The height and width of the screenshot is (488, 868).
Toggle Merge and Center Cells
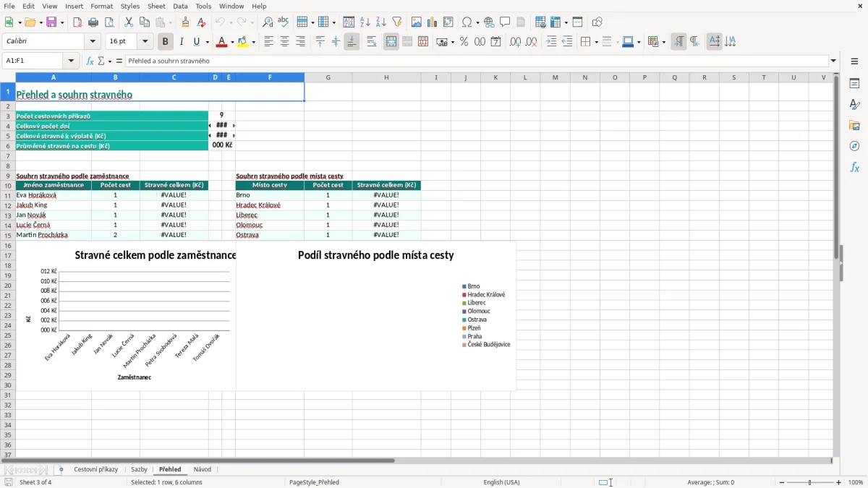click(391, 42)
